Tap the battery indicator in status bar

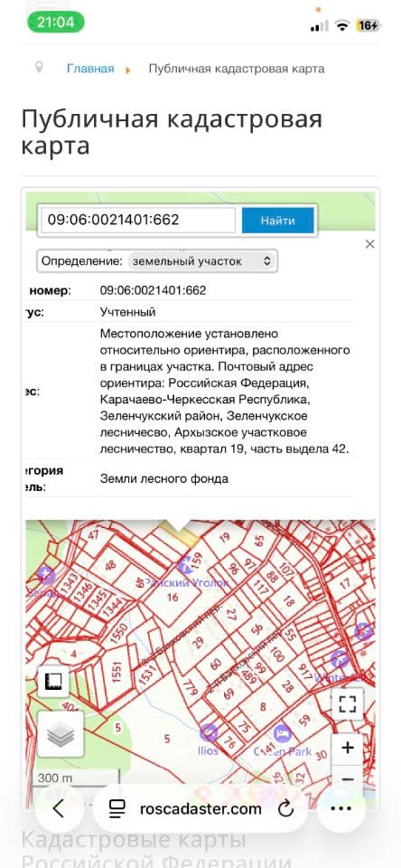(x=368, y=25)
